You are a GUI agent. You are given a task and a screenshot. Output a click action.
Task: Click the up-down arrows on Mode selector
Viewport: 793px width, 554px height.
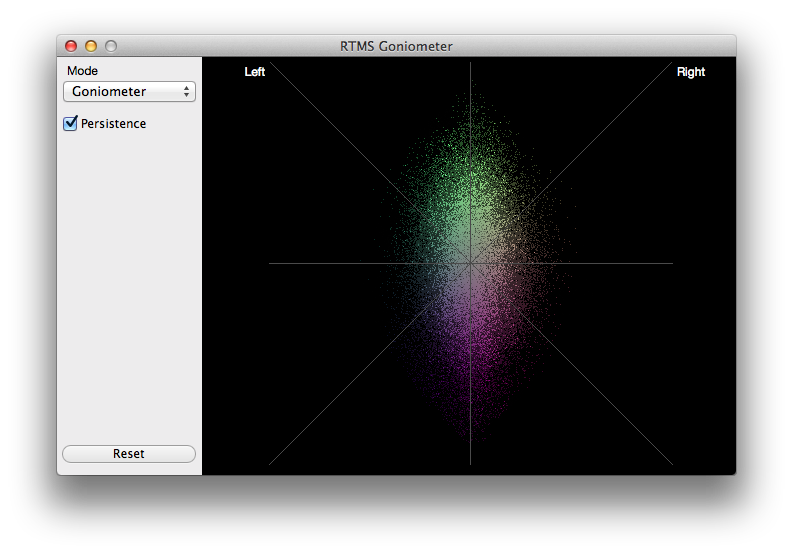(186, 92)
